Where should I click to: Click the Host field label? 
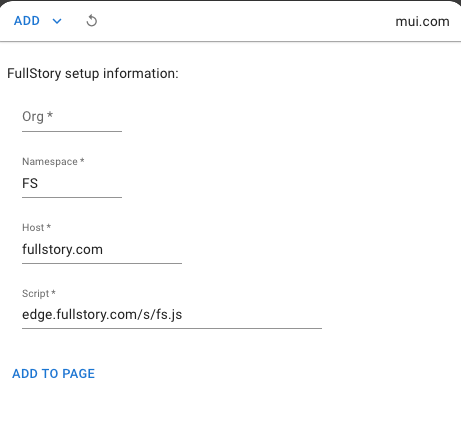[x=36, y=228]
